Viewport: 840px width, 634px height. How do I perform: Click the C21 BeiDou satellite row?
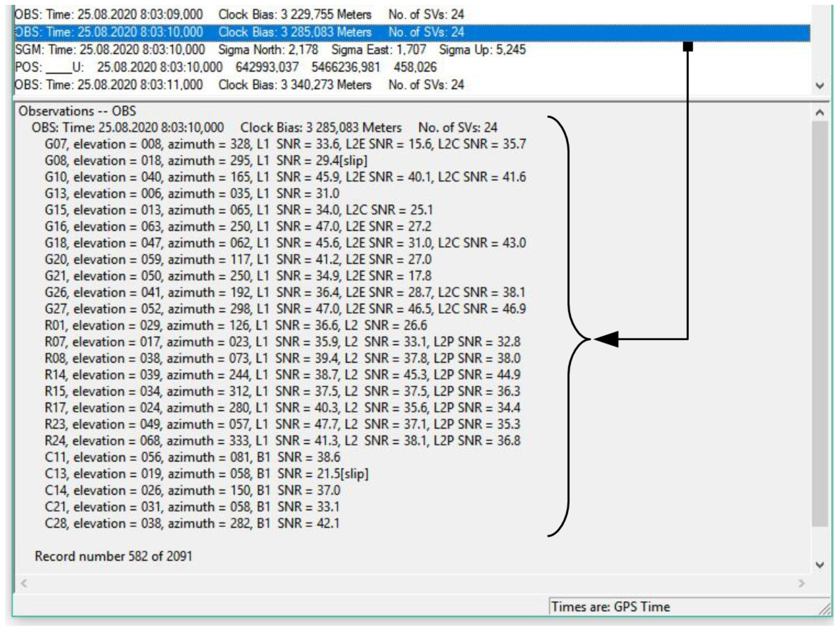[x=192, y=507]
